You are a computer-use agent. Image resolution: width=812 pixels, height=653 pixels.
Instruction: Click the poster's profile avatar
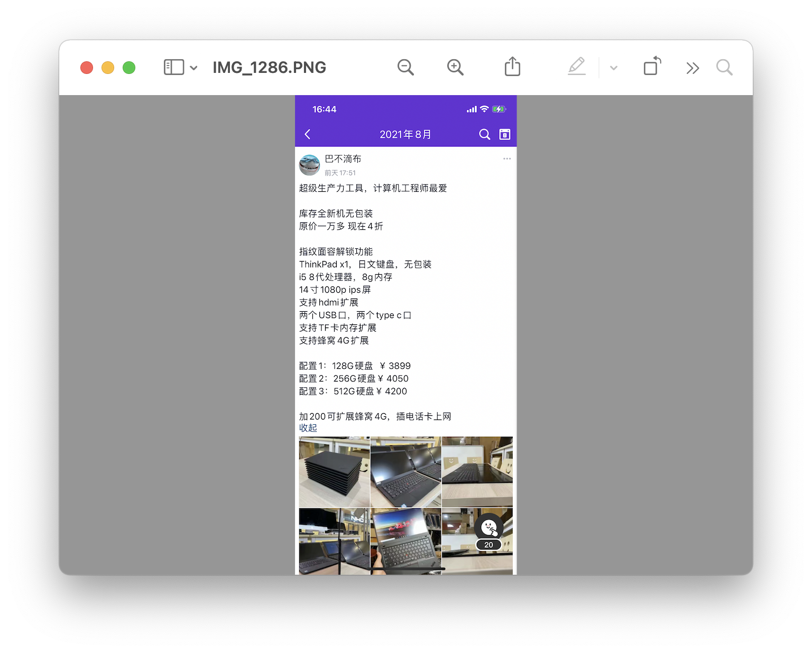pos(310,165)
